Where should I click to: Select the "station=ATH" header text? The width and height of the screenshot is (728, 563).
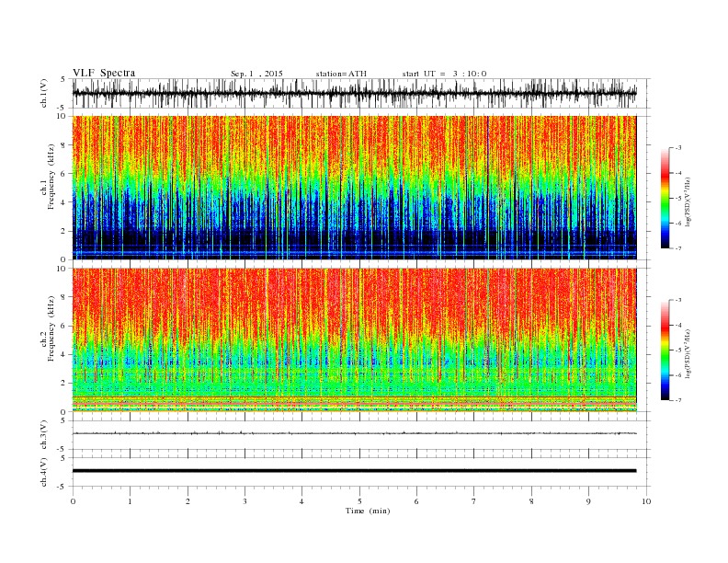point(341,74)
